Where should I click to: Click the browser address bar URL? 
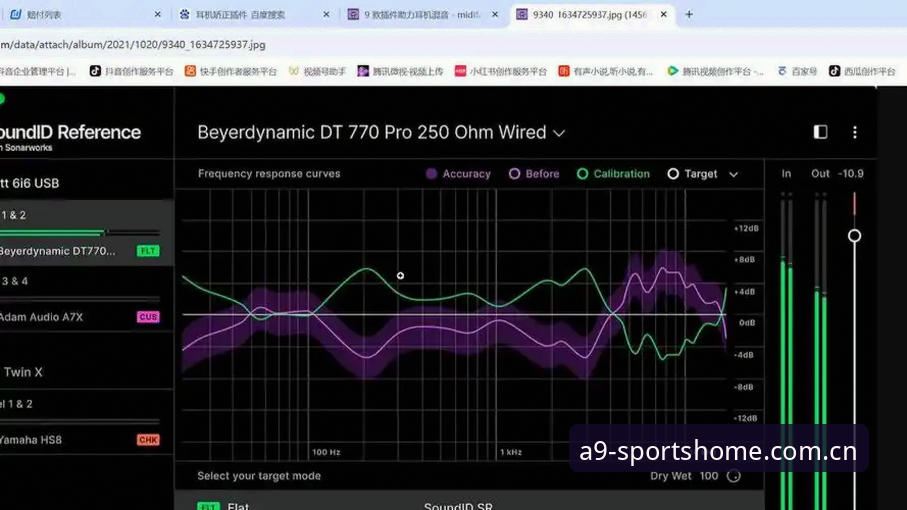click(133, 45)
